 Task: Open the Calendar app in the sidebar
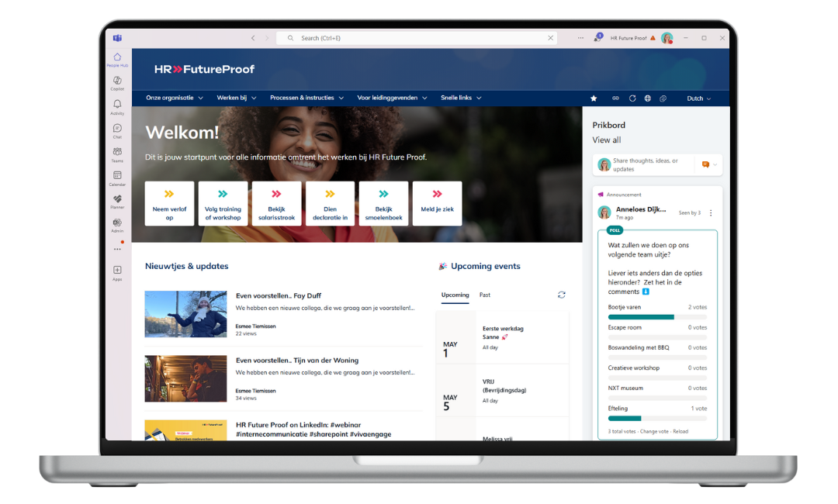[x=117, y=178]
